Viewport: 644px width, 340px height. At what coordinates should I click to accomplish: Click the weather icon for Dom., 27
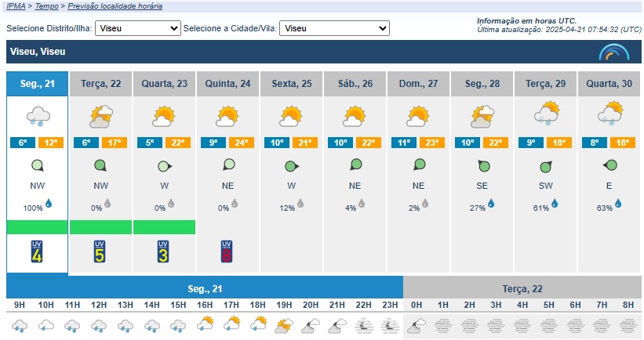pyautogui.click(x=418, y=117)
